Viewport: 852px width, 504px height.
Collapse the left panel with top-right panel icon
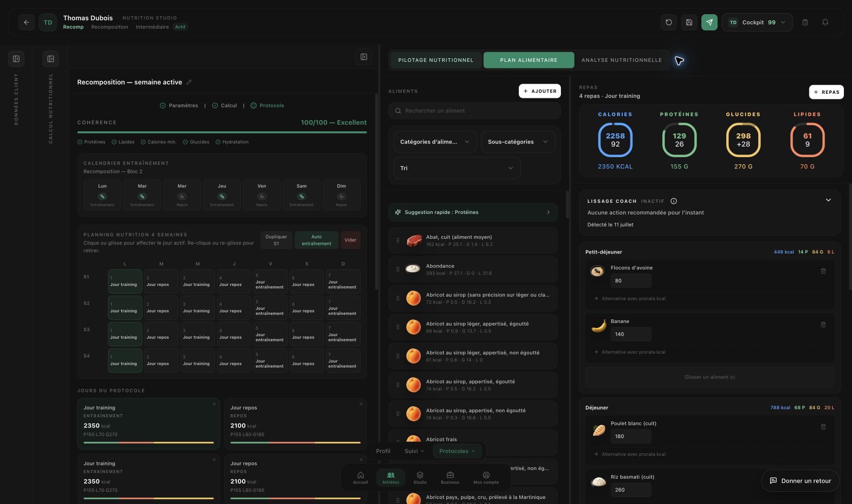[x=364, y=57]
